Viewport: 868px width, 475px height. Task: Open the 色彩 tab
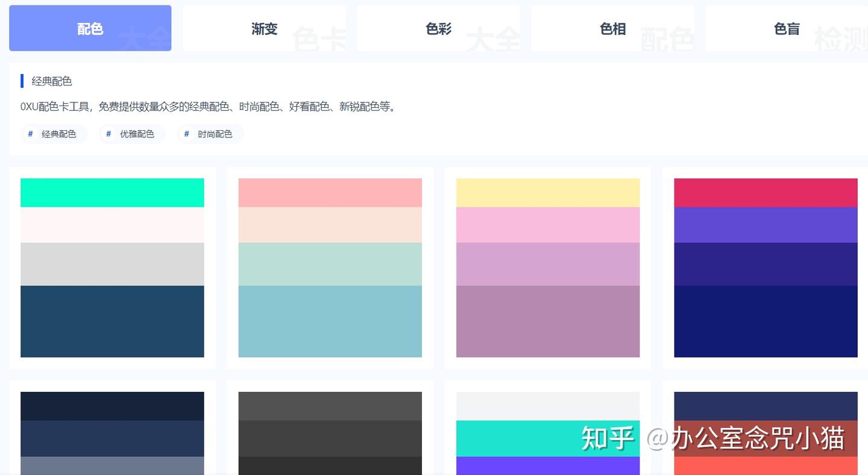tap(438, 28)
